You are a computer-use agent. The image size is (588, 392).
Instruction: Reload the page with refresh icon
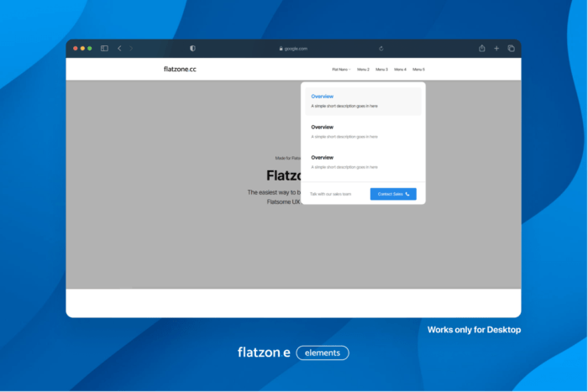click(381, 49)
